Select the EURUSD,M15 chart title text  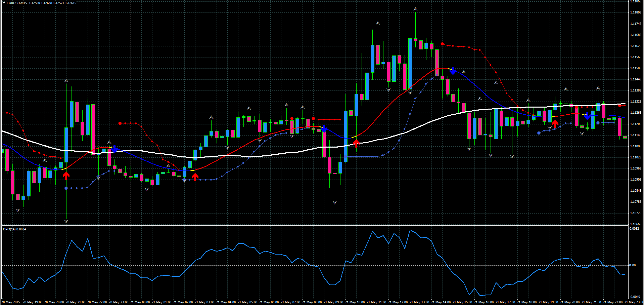pyautogui.click(x=17, y=3)
